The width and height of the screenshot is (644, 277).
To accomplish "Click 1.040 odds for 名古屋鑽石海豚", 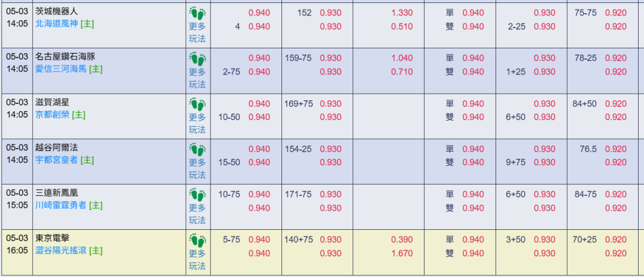I will (x=402, y=59).
